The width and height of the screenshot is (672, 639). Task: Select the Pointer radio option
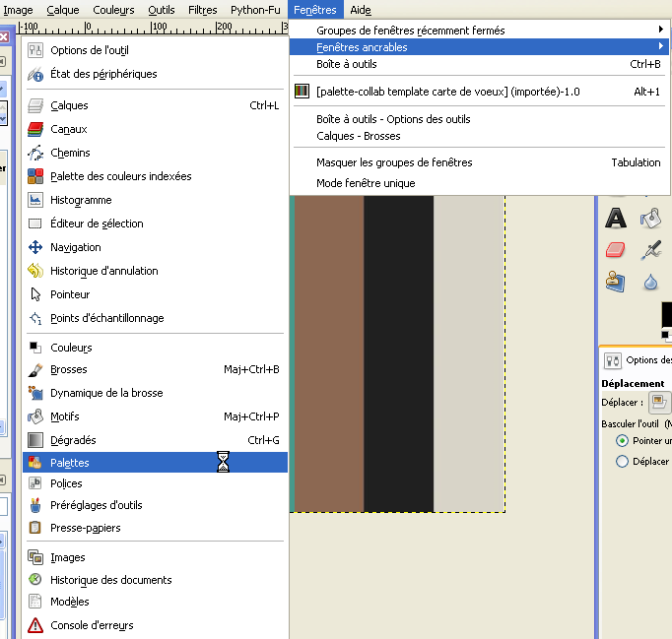622,440
